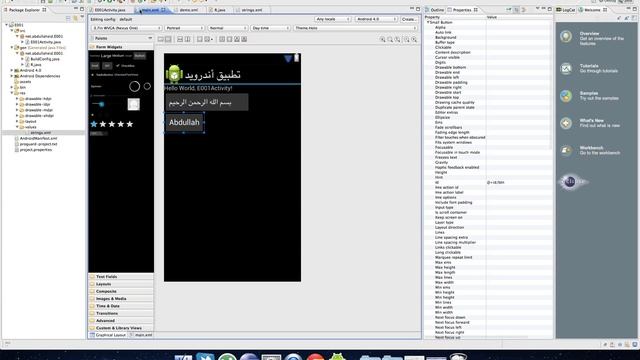Switch to the Outline tab
The width and height of the screenshot is (640, 360).
click(x=435, y=10)
